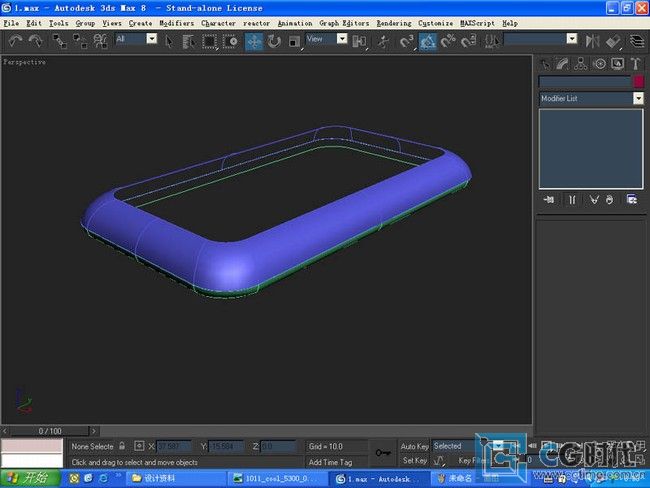
Task: Toggle the Spinner Snap button
Action: [x=468, y=41]
